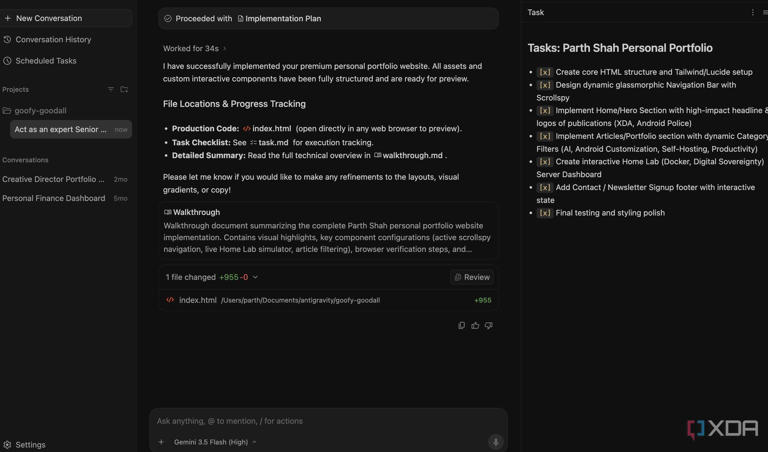The height and width of the screenshot is (452, 768).
Task: Toggle the 'Add Contact / Newsletter Signup' checkbox
Action: 545,188
